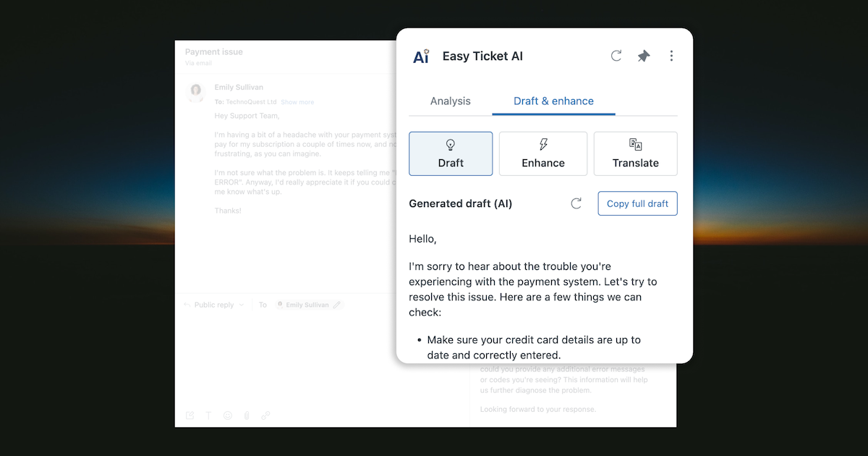Screen dimensions: 868x456
Task: Open the Public reply dropdown
Action: [x=214, y=304]
